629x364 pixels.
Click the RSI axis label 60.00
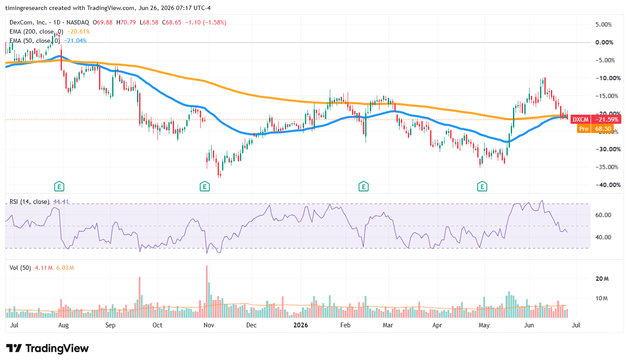click(602, 215)
